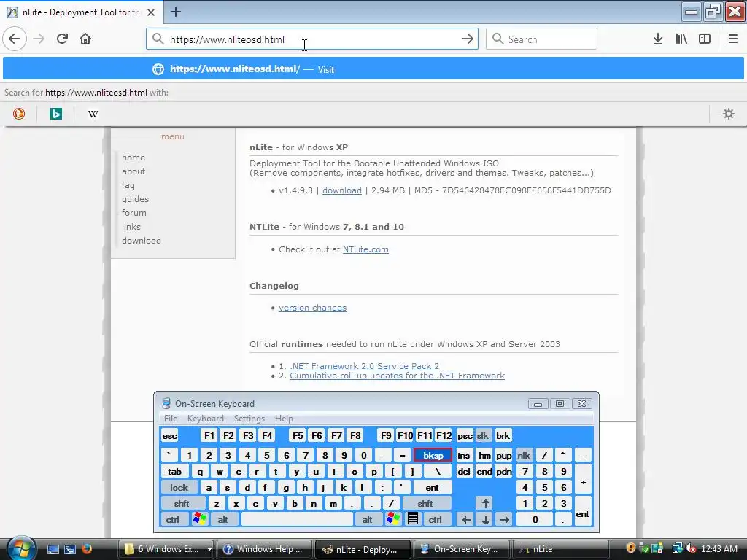Open the hamburger application menu
Screen dimensions: 747x560
coord(732,39)
